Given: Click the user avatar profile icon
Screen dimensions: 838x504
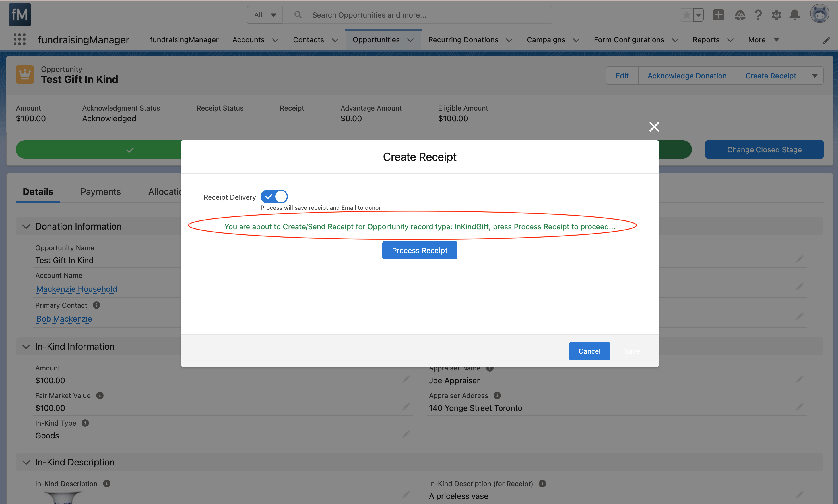Looking at the screenshot, I should pyautogui.click(x=819, y=14).
